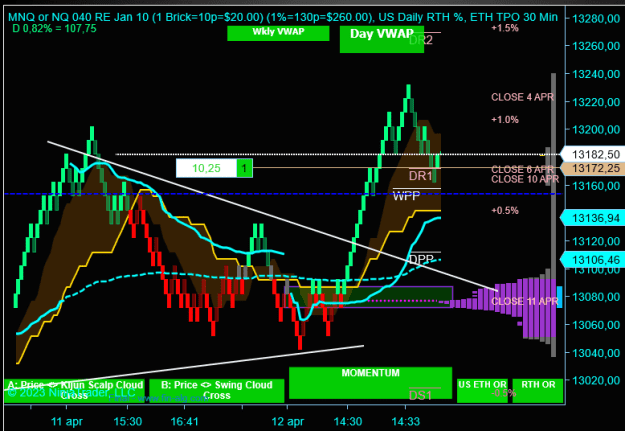Viewport: 625px width, 431px height.
Task: Click the purple volume profile histogram
Action: click(534, 309)
